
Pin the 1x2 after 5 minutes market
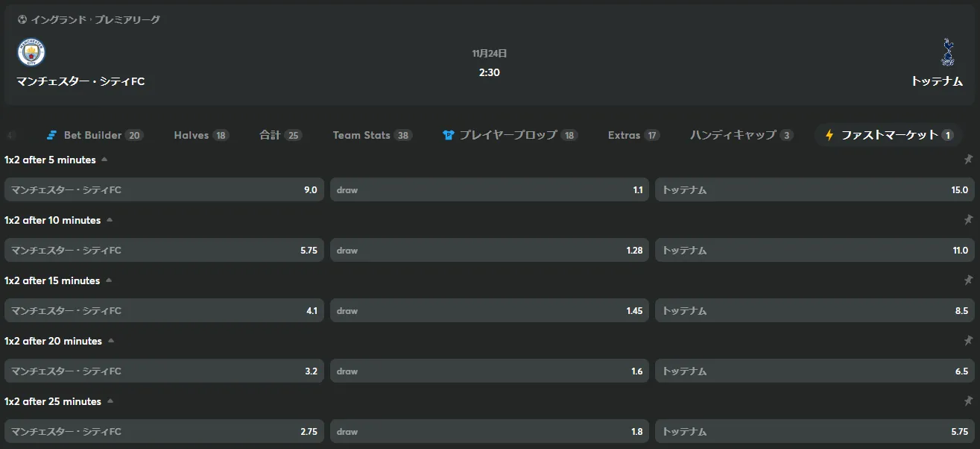click(x=968, y=160)
